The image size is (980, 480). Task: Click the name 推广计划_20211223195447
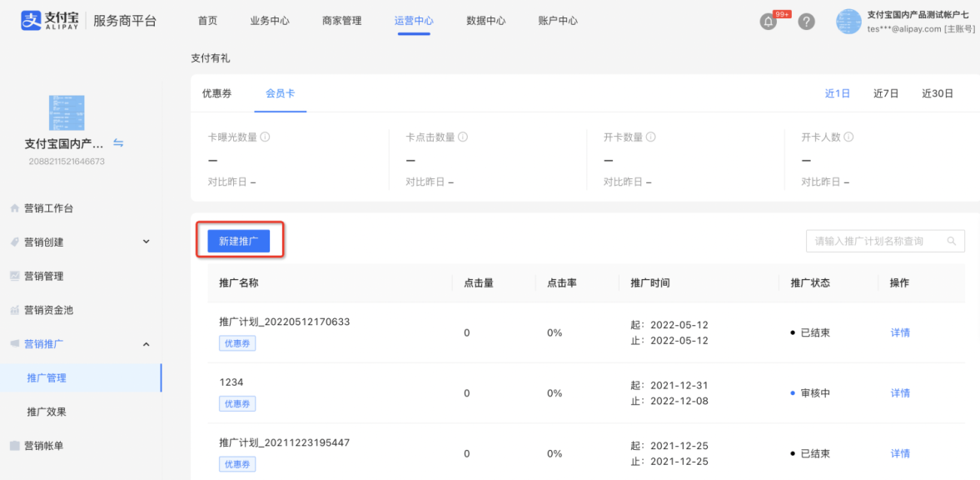[x=285, y=442]
